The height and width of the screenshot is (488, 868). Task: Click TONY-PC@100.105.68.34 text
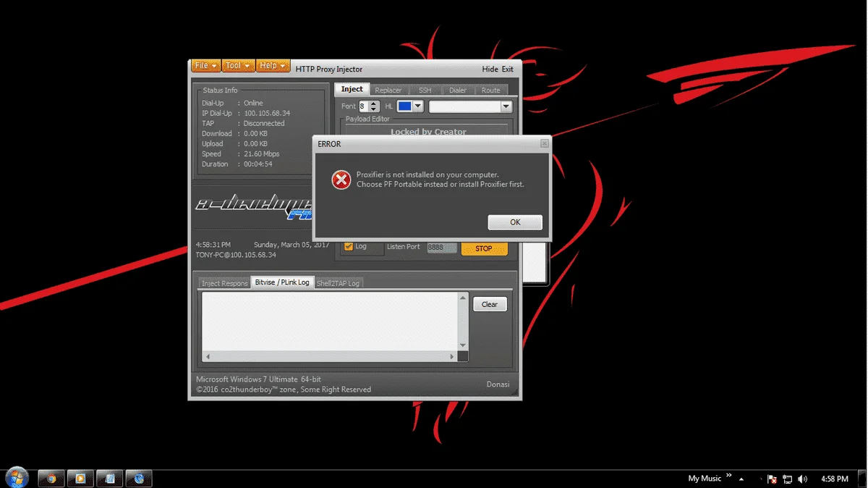point(236,255)
